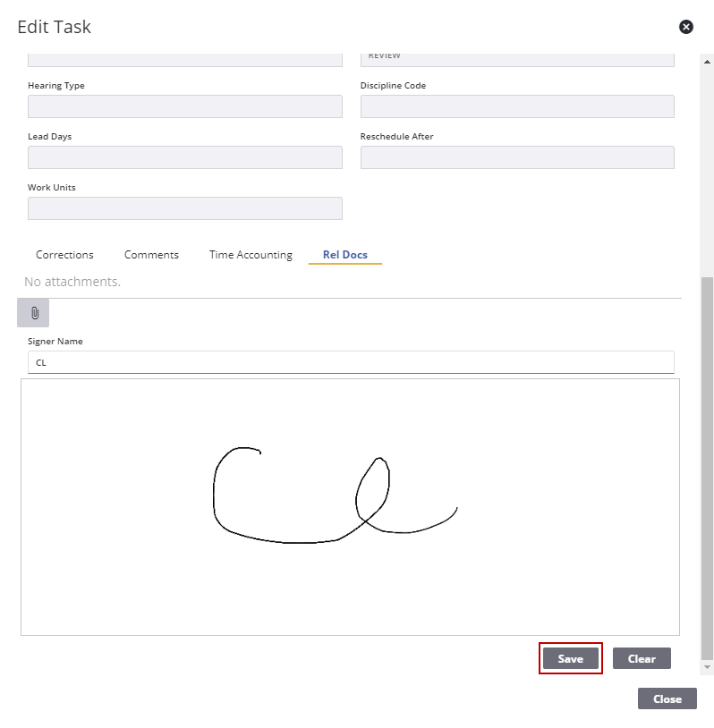This screenshot has width=714, height=728.
Task: Click the field showing REVIEW
Action: click(x=517, y=58)
